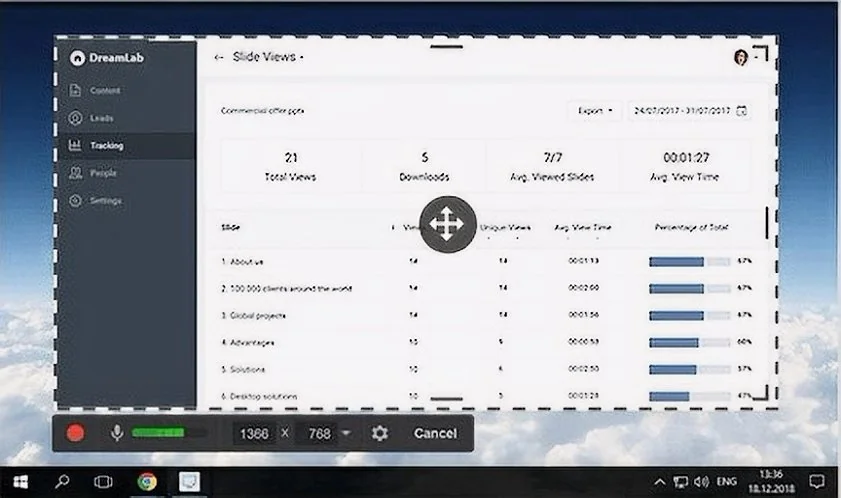The image size is (841, 498).
Task: Open the resolution presets dropdown arrow
Action: tap(346, 433)
